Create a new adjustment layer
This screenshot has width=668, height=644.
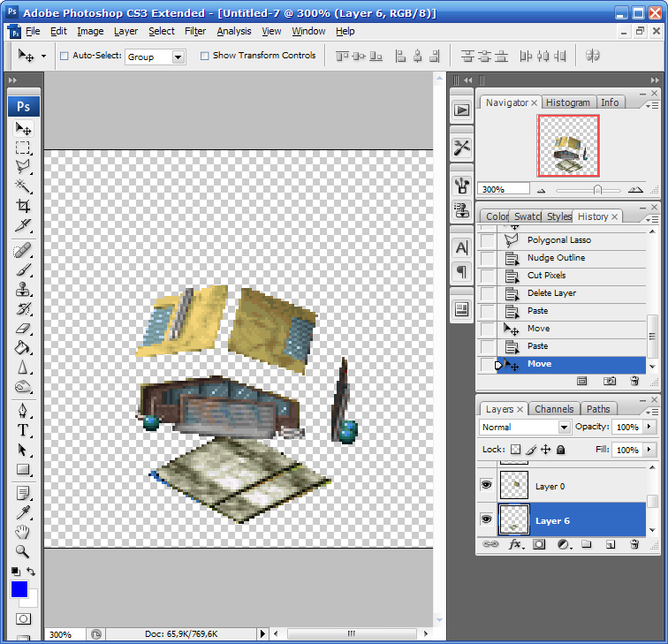coord(564,544)
